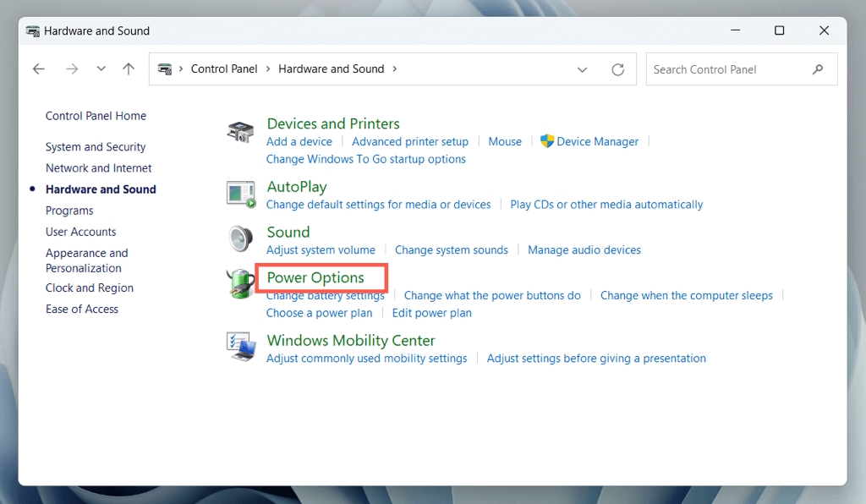The image size is (866, 504).
Task: Click the Power Options battery icon
Action: [x=241, y=284]
